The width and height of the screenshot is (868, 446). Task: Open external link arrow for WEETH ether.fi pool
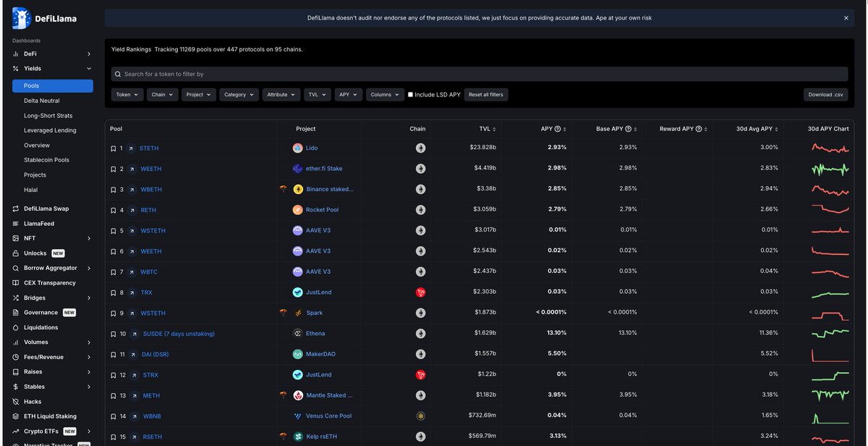click(131, 169)
